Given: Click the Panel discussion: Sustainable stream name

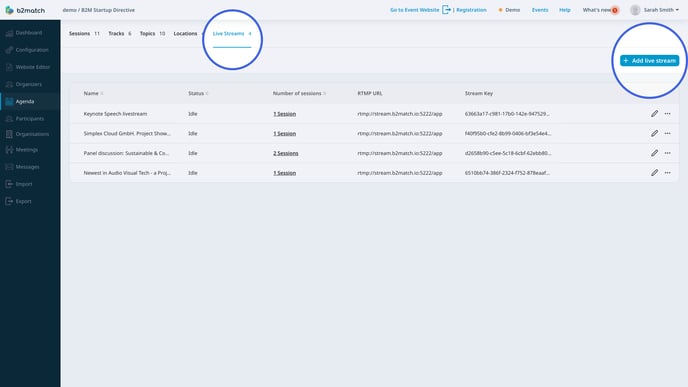Looking at the screenshot, I should pyautogui.click(x=126, y=153).
